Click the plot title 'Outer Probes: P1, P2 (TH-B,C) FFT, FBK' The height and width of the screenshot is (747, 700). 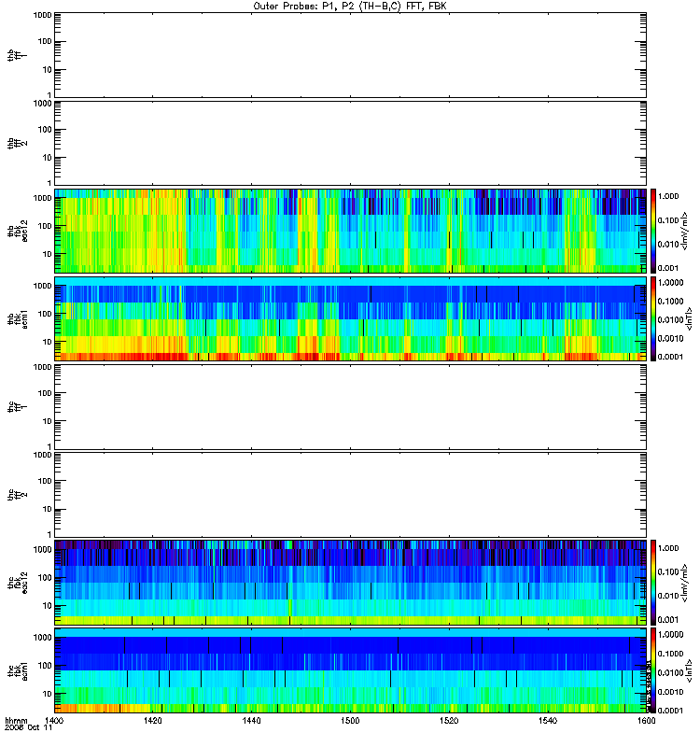tap(350, 7)
